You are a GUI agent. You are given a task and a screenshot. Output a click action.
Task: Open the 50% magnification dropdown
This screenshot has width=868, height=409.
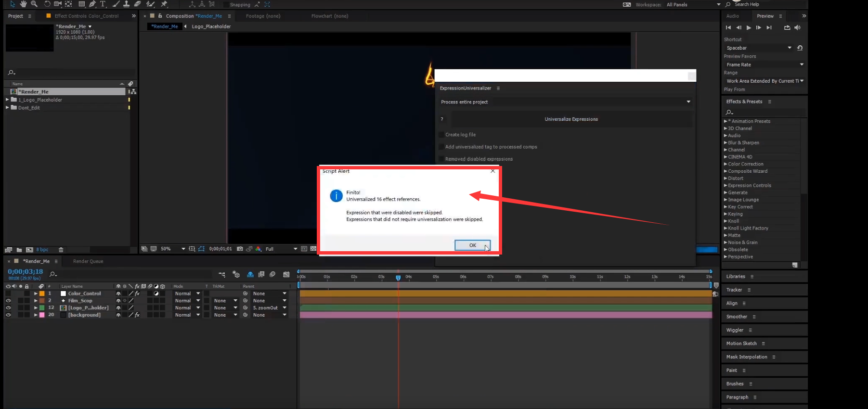tap(173, 249)
